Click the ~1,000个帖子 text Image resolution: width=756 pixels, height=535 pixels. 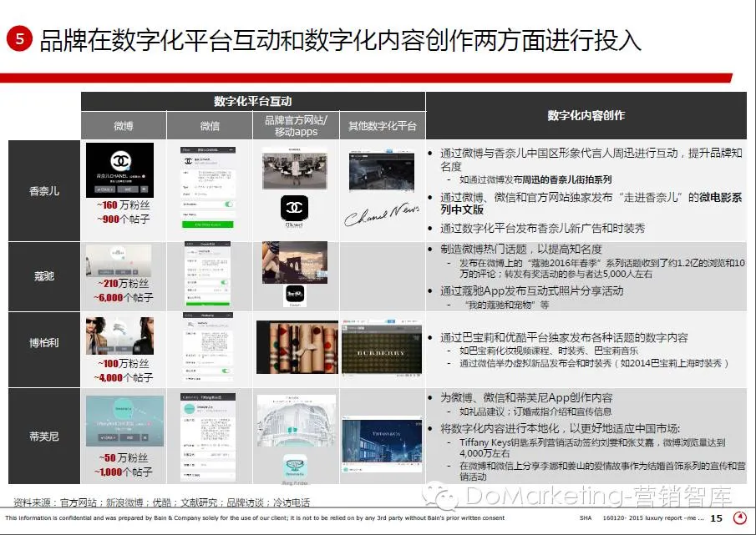click(x=124, y=472)
